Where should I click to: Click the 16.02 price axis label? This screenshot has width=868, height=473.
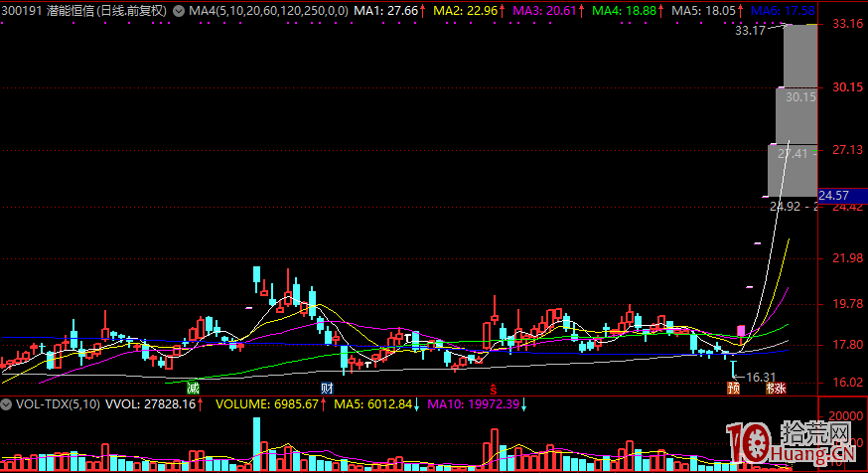pos(847,383)
